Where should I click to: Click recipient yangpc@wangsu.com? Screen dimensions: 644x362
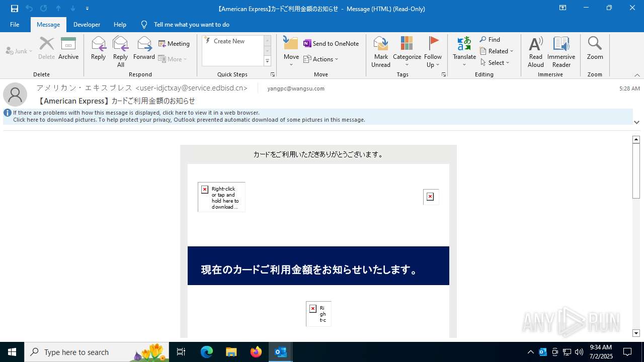tap(296, 88)
